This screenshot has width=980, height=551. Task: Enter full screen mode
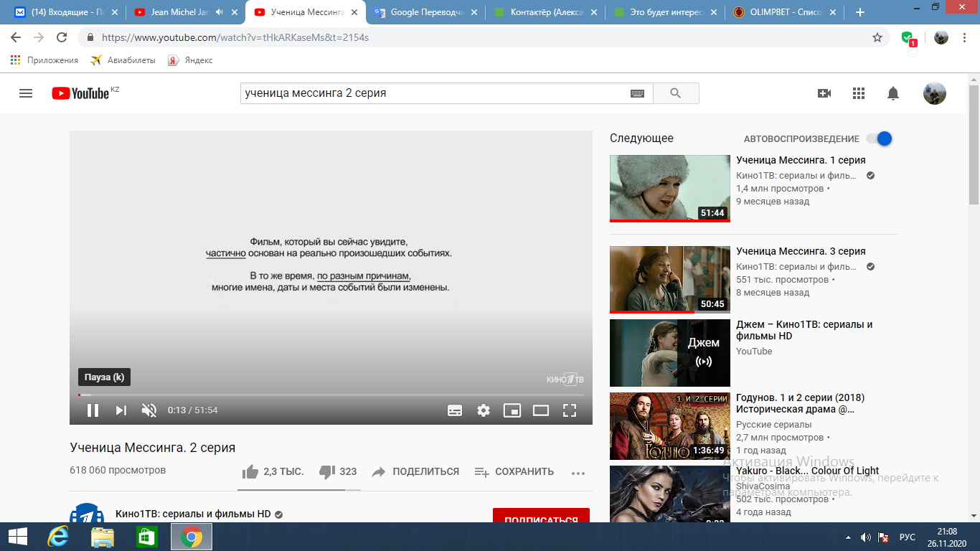[x=570, y=410]
